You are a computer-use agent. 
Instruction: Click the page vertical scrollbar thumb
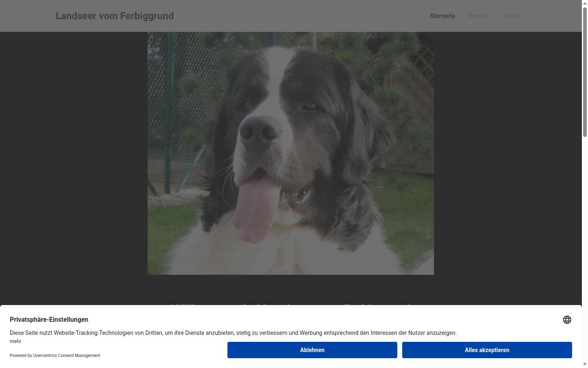coord(585,72)
